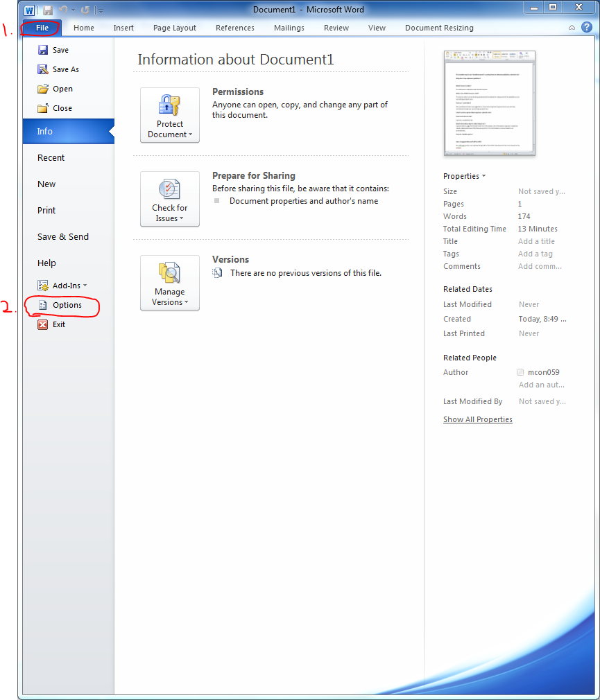The width and height of the screenshot is (600, 700).
Task: Click the blue Help question mark icon
Action: pyautogui.click(x=587, y=27)
